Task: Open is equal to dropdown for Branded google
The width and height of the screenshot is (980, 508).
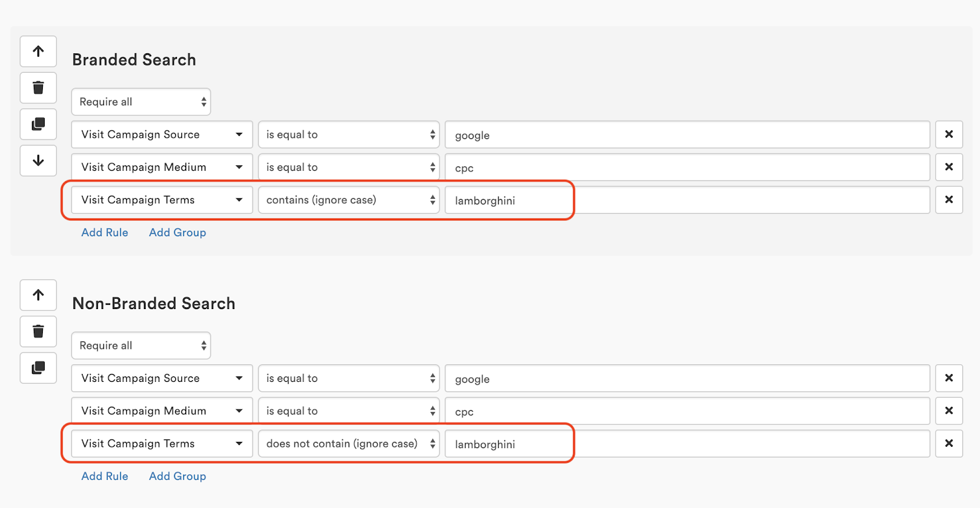Action: 349,135
